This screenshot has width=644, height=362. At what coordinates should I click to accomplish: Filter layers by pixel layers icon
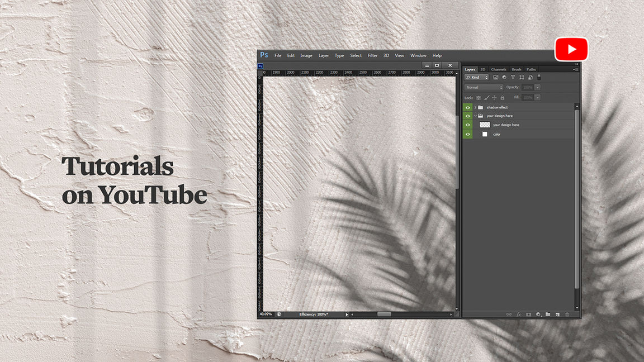coord(496,78)
